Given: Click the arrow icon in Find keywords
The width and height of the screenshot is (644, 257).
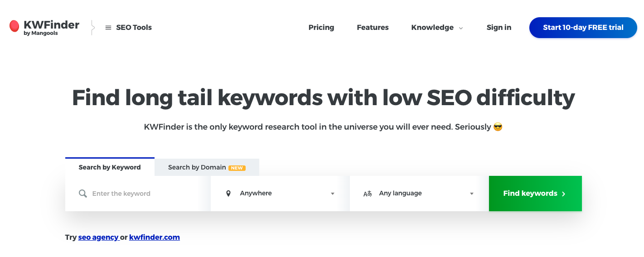Looking at the screenshot, I should pyautogui.click(x=564, y=194).
